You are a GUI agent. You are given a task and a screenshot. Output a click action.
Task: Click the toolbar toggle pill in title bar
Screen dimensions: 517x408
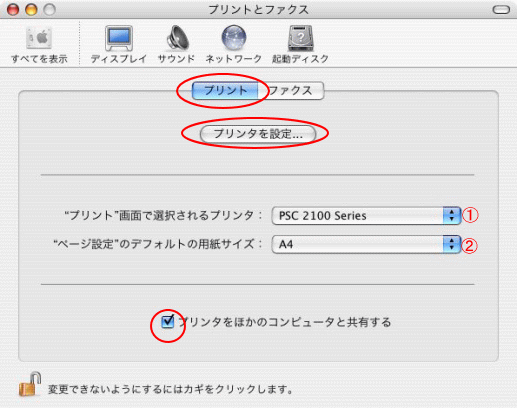click(x=501, y=10)
